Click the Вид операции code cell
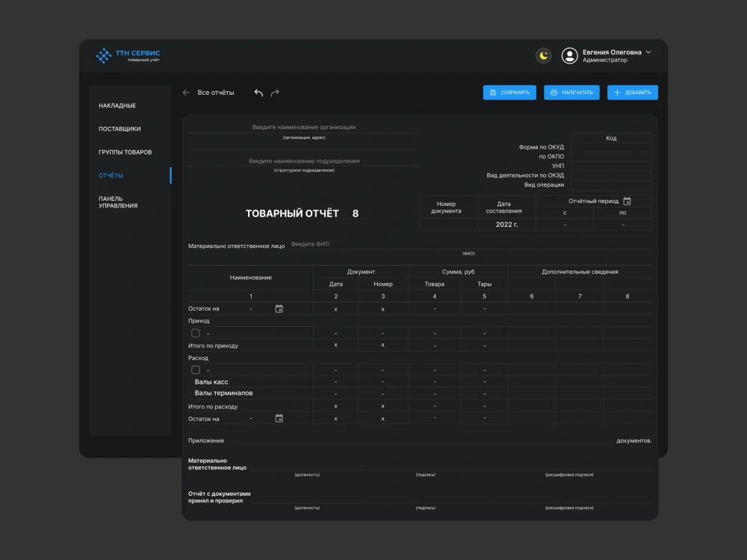This screenshot has height=560, width=747. (611, 184)
